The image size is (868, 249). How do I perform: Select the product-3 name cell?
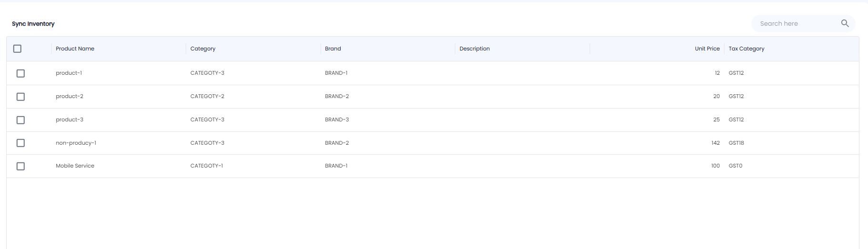coord(70,120)
